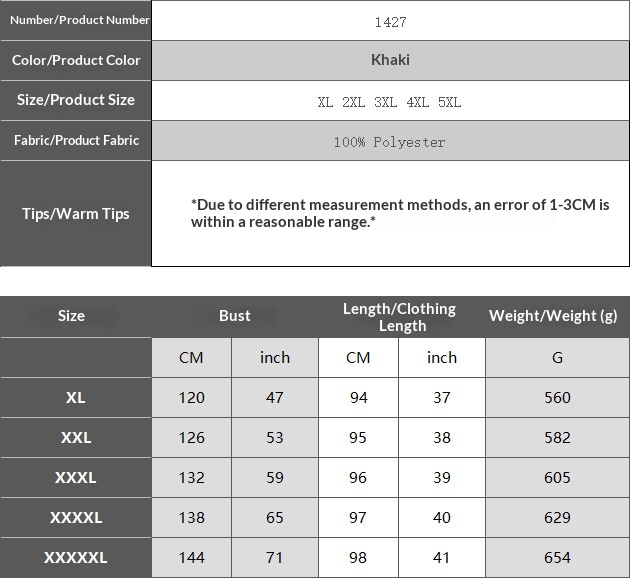
Task: Select the Weight/Weight (g) column header
Action: pyautogui.click(x=557, y=316)
